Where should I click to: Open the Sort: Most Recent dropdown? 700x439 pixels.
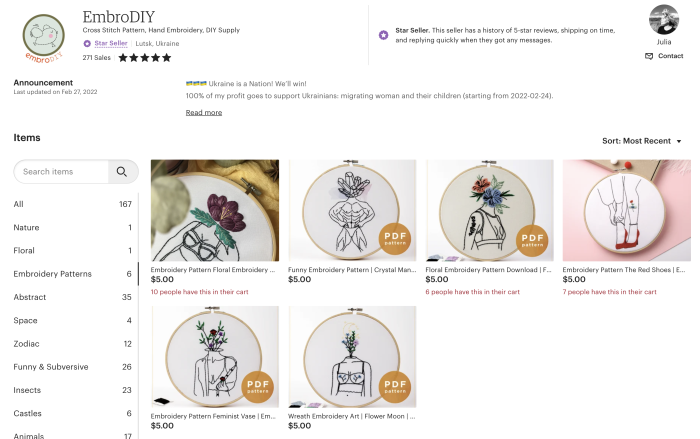click(x=641, y=141)
